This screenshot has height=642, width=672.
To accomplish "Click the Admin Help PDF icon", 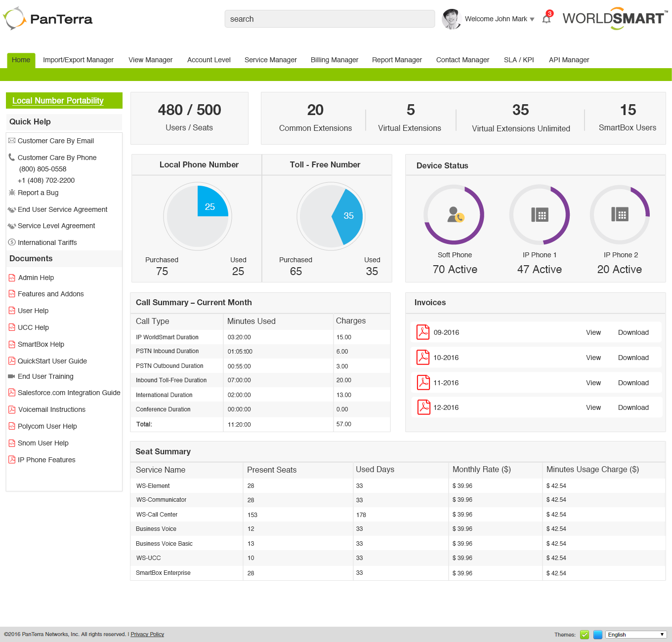I will pos(11,278).
